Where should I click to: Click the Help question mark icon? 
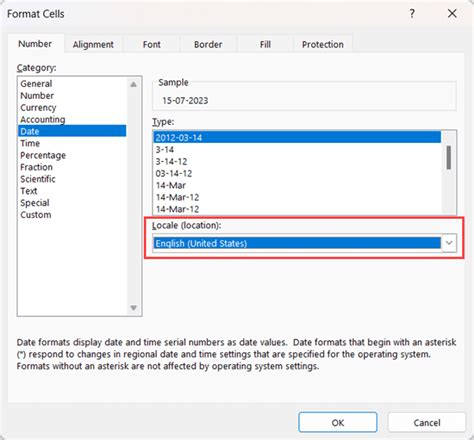tap(412, 14)
